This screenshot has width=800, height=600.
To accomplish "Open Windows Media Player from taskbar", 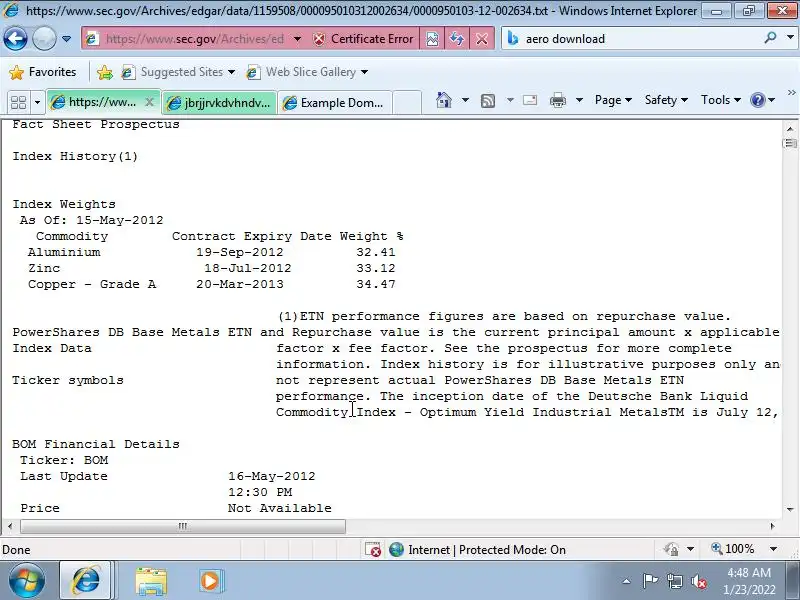I will [210, 581].
